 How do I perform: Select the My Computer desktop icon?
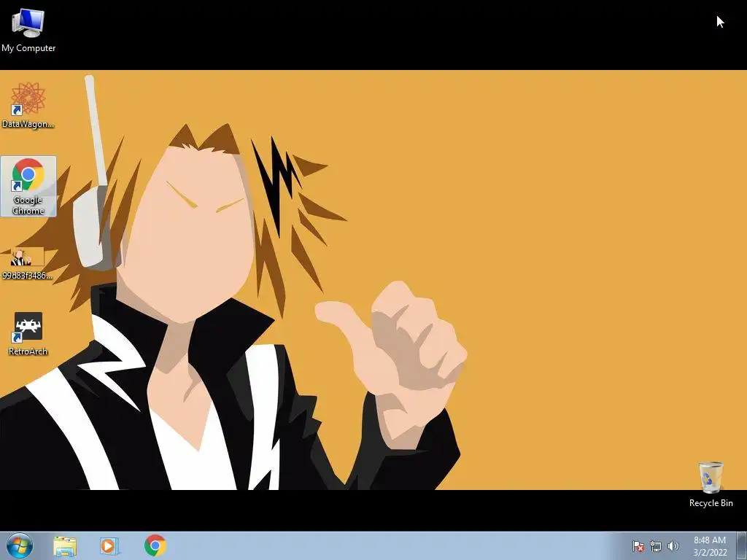[x=28, y=31]
